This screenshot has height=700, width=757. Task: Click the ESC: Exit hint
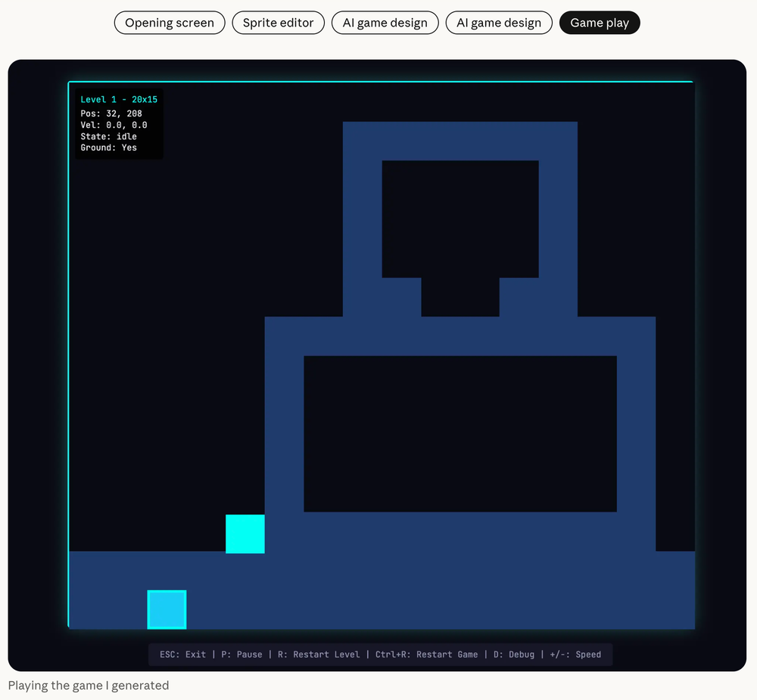click(x=182, y=655)
